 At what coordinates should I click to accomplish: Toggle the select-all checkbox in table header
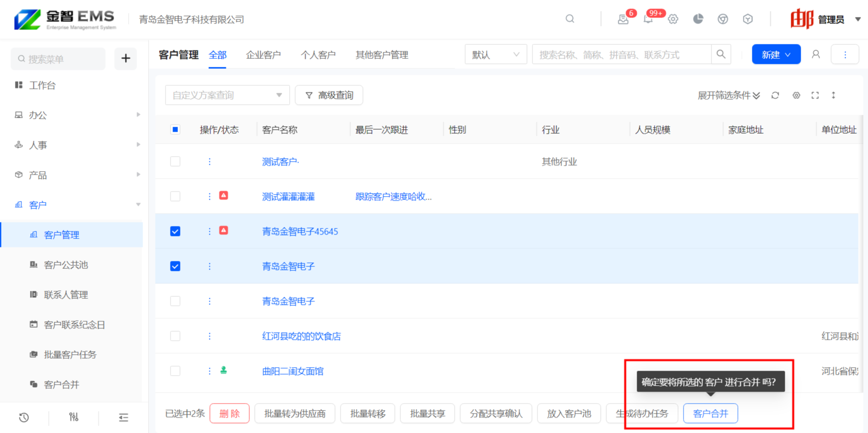[175, 130]
